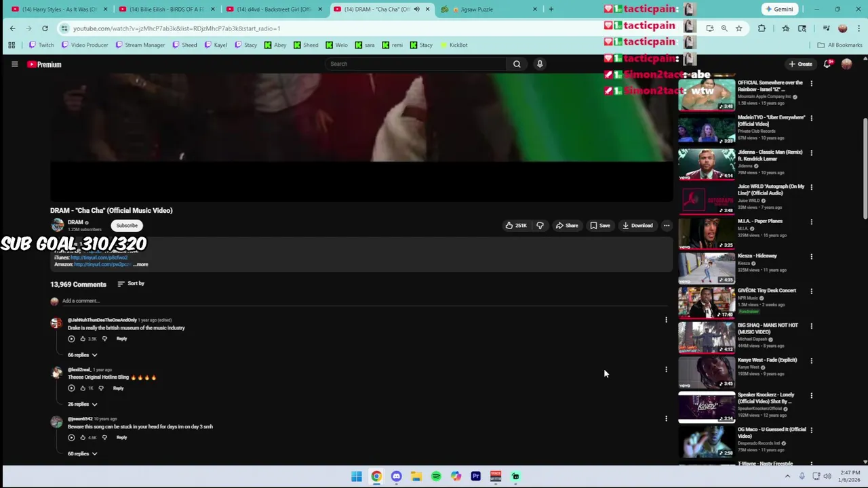This screenshot has height=488, width=868.
Task: Open Chrome media controls icon
Action: click(827, 28)
